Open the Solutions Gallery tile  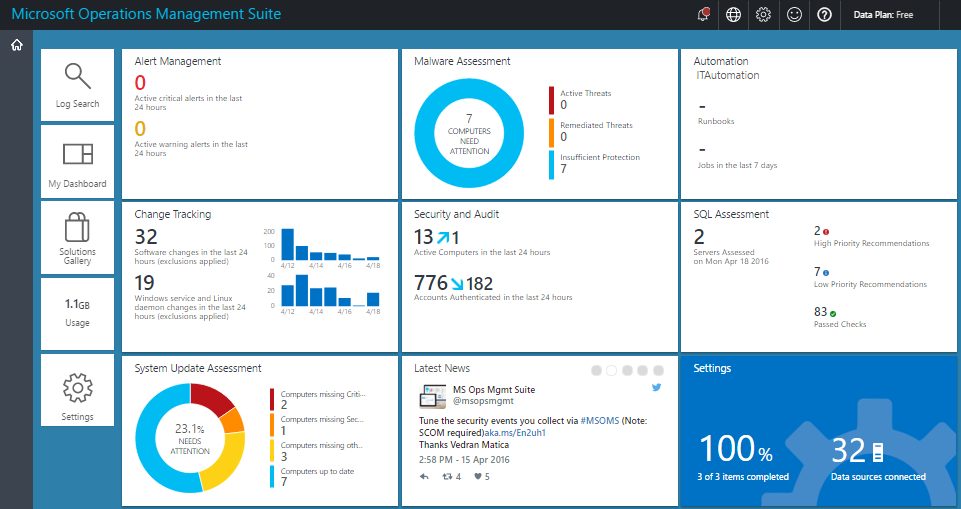[x=77, y=238]
